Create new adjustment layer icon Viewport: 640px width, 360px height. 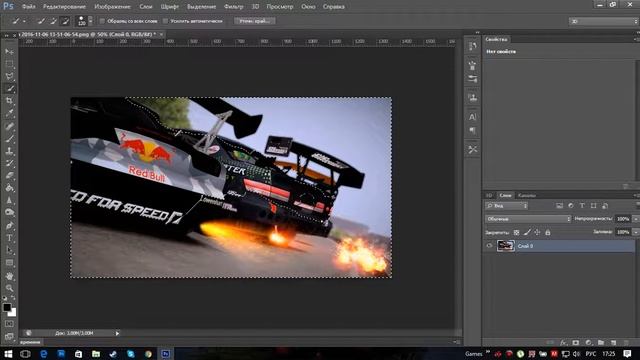pos(588,342)
